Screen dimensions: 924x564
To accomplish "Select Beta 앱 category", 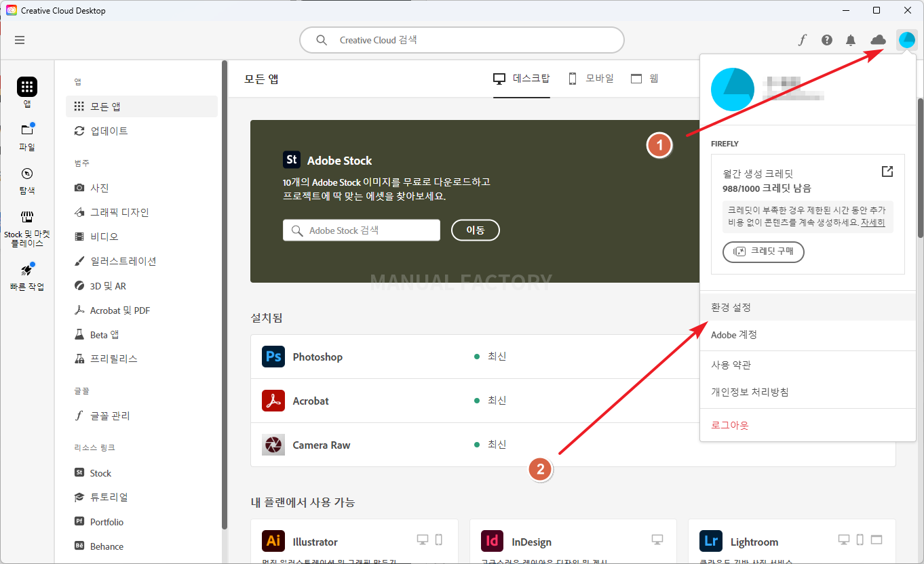I will coord(142,335).
